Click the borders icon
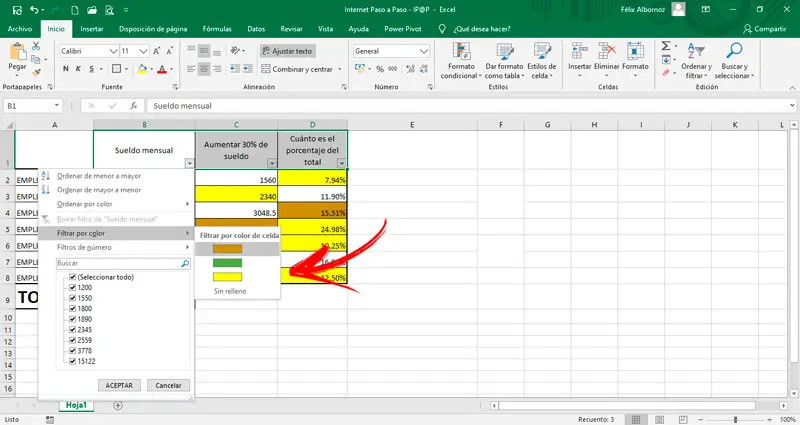Image resolution: width=800 pixels, height=425 pixels. coord(116,69)
